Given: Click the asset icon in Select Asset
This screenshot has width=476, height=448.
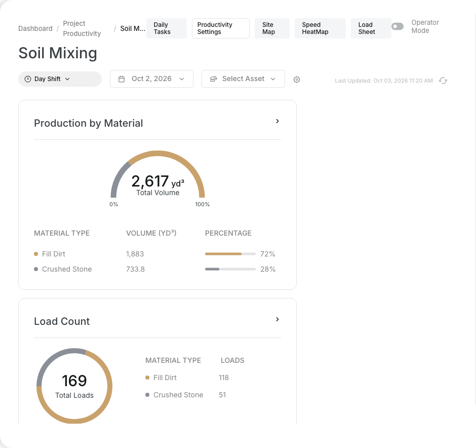Looking at the screenshot, I should tap(213, 79).
